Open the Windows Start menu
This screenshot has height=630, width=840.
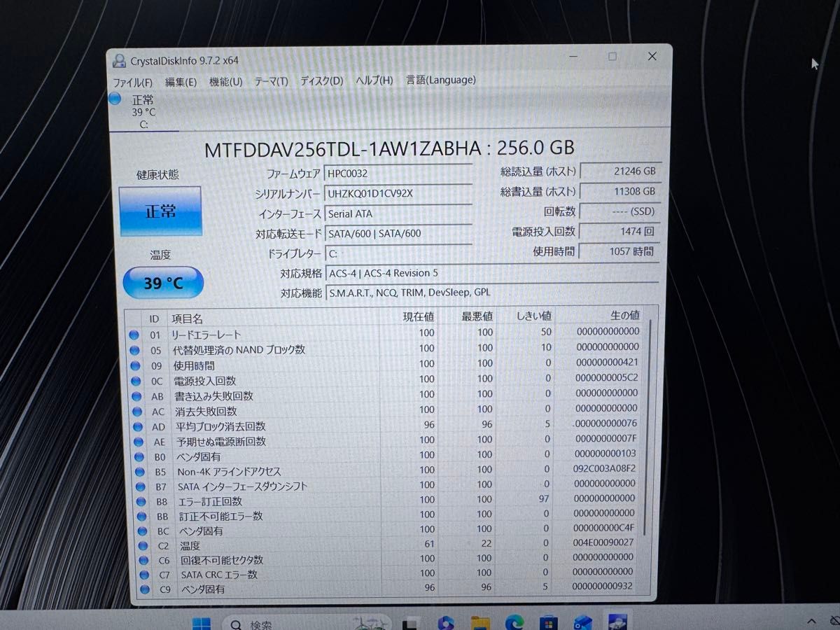[x=202, y=623]
